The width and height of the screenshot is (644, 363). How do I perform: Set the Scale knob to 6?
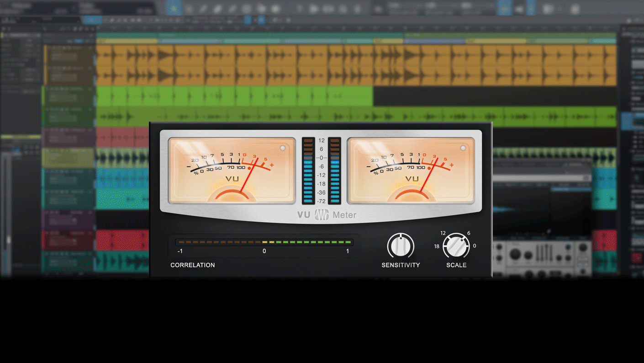tap(469, 233)
